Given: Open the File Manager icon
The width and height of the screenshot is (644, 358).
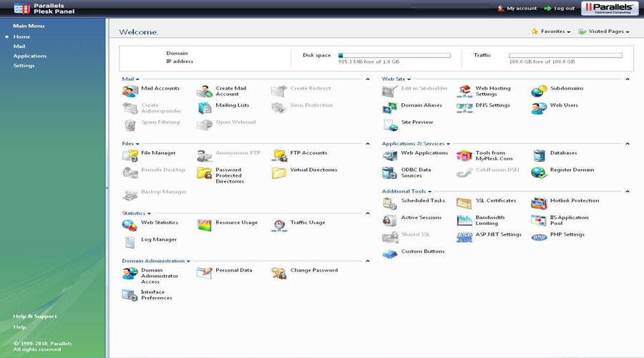Looking at the screenshot, I should click(130, 155).
